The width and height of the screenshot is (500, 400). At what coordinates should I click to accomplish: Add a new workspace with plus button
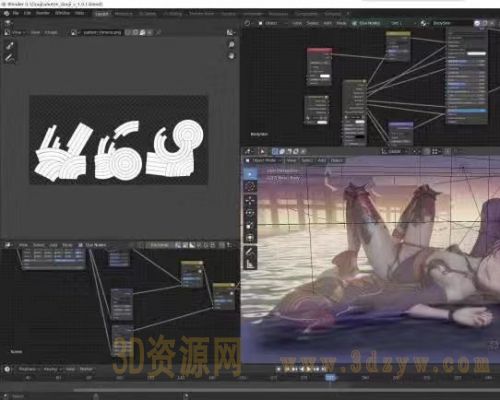[x=348, y=14]
